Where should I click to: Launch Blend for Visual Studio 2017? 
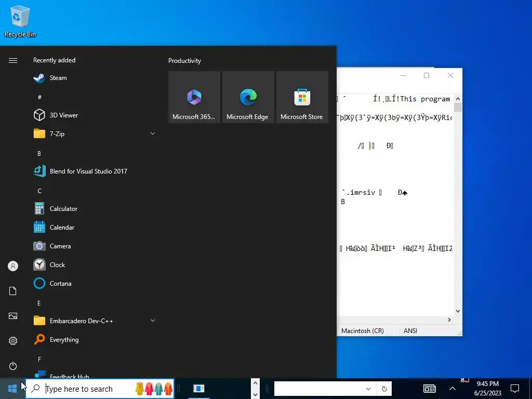(x=94, y=171)
